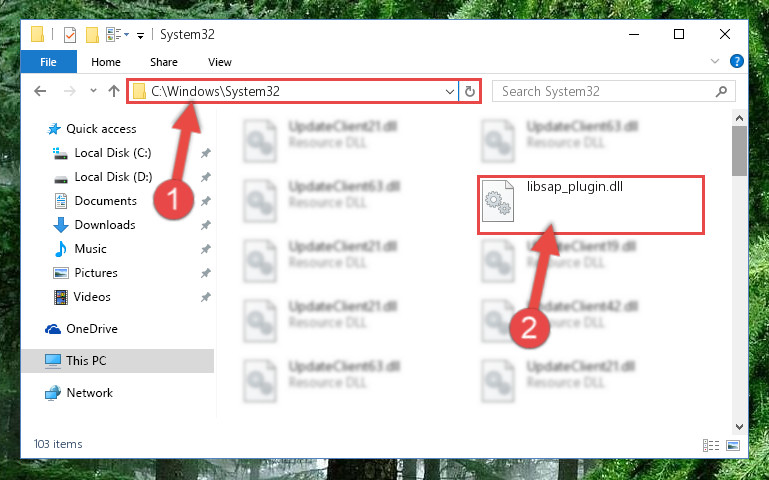Image resolution: width=769 pixels, height=480 pixels.
Task: Refresh the System32 folder view
Action: [470, 92]
